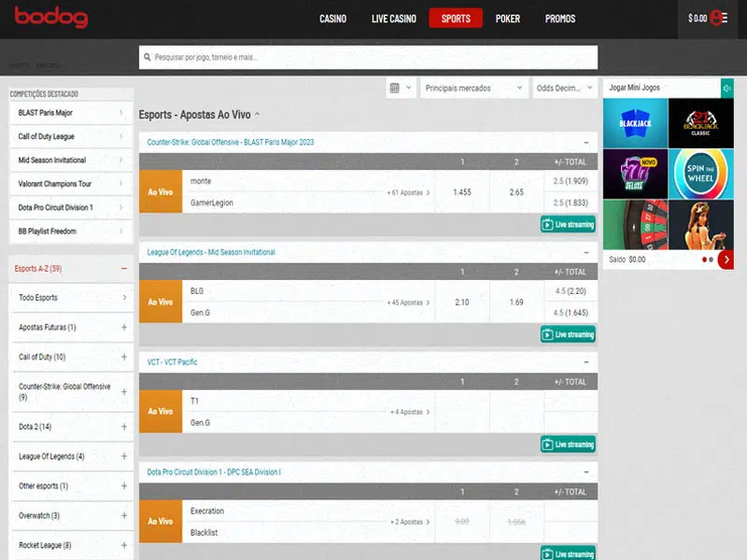
Task: Open the calendar view dropdown
Action: click(x=400, y=88)
